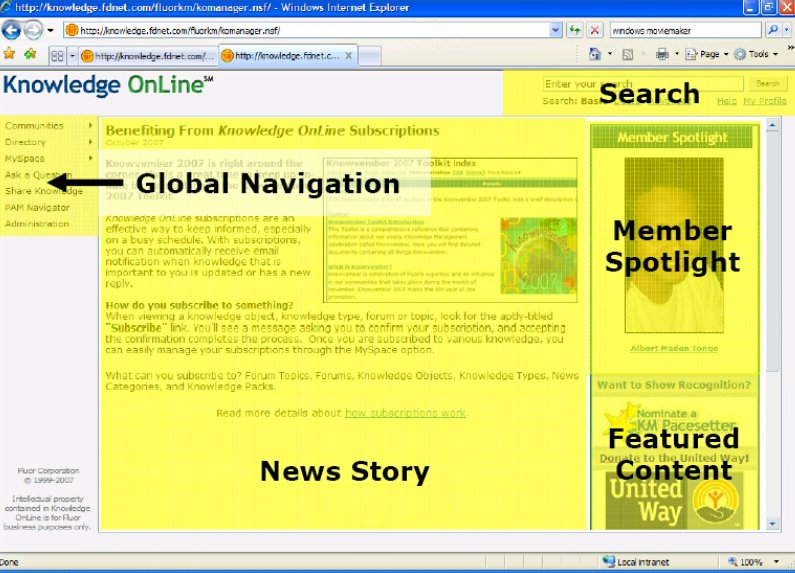Open the My Profile link
This screenshot has width=795, height=573.
click(x=765, y=101)
